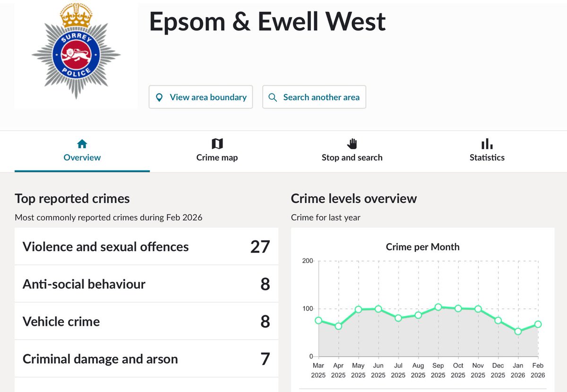
Task: Click the location pin icon in View area boundary
Action: pyautogui.click(x=161, y=97)
